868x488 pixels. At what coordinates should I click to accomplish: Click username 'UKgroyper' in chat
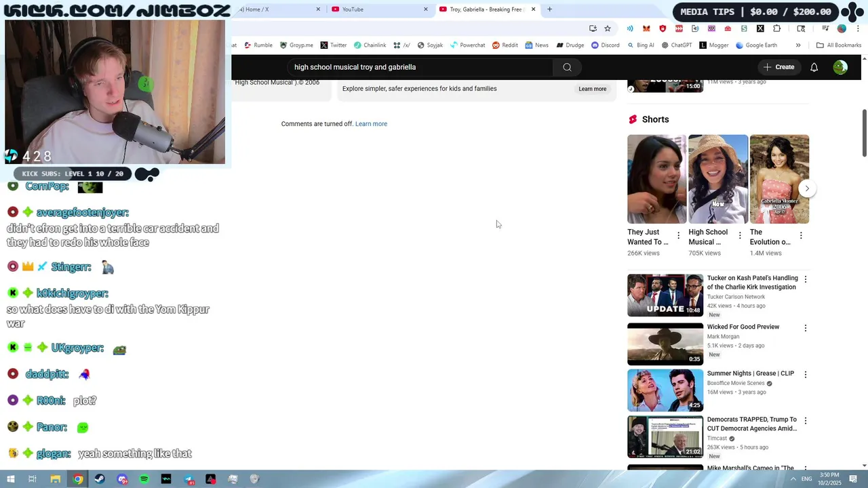pos(77,348)
